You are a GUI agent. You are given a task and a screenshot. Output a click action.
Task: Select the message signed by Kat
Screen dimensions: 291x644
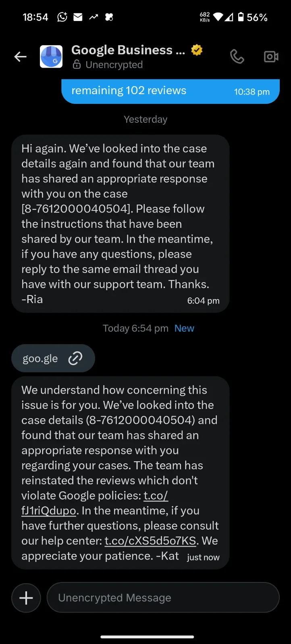point(121,473)
